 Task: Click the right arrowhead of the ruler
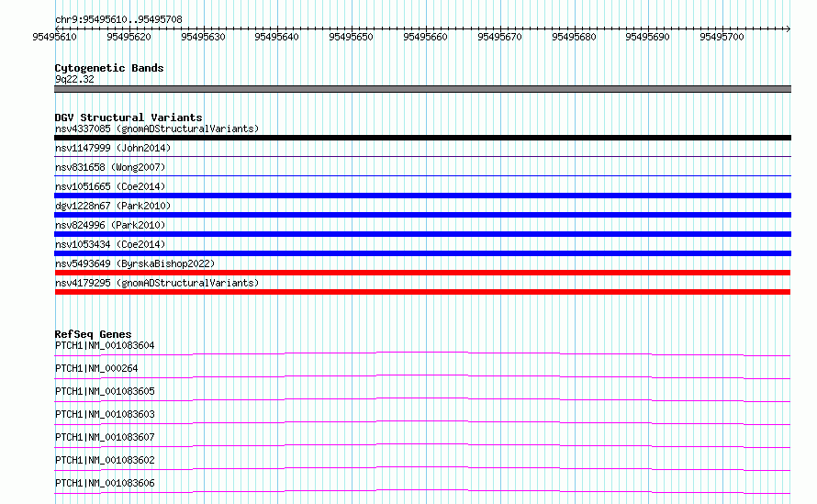(x=789, y=28)
